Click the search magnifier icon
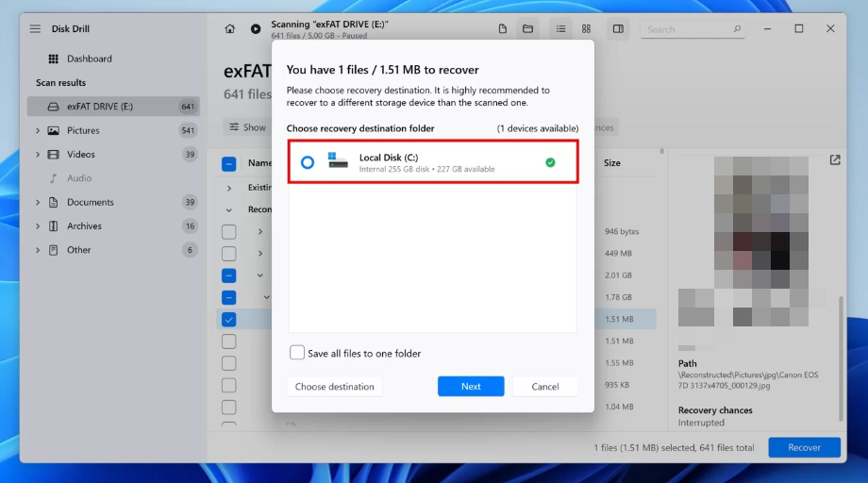This screenshot has height=483, width=868. [737, 28]
